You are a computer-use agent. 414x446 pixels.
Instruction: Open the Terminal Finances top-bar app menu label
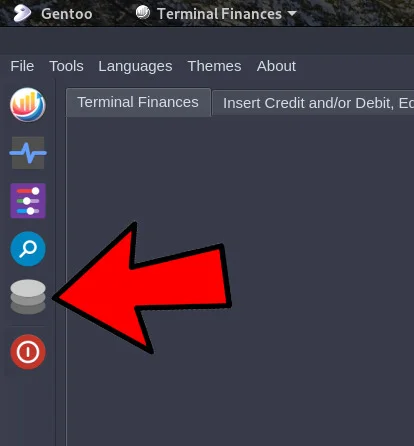(219, 14)
